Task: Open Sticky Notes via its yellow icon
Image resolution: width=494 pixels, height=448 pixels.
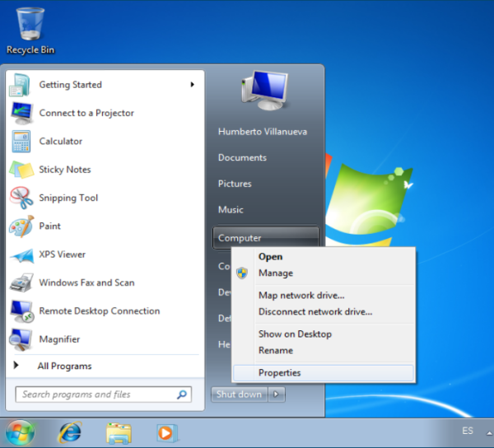Action: [21, 170]
